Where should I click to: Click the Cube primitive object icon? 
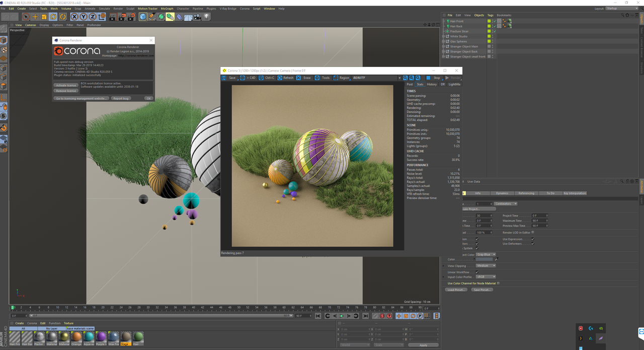pyautogui.click(x=143, y=17)
